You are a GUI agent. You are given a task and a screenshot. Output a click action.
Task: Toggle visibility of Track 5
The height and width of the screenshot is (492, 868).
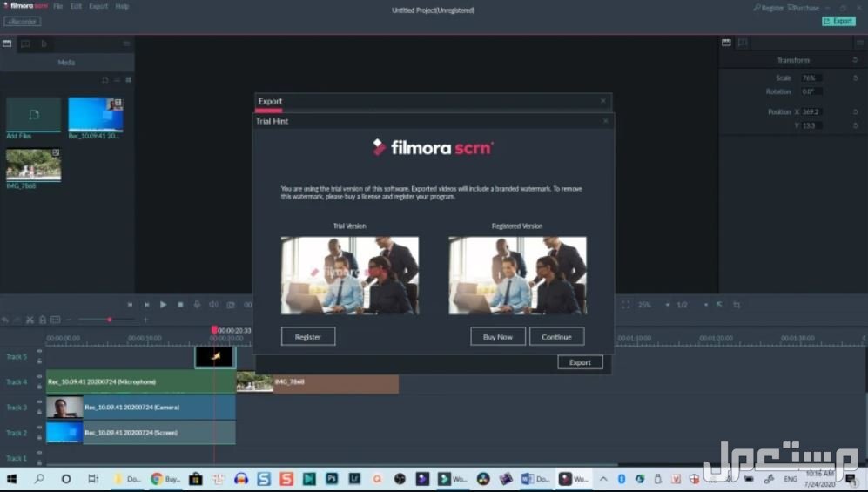[x=39, y=352]
